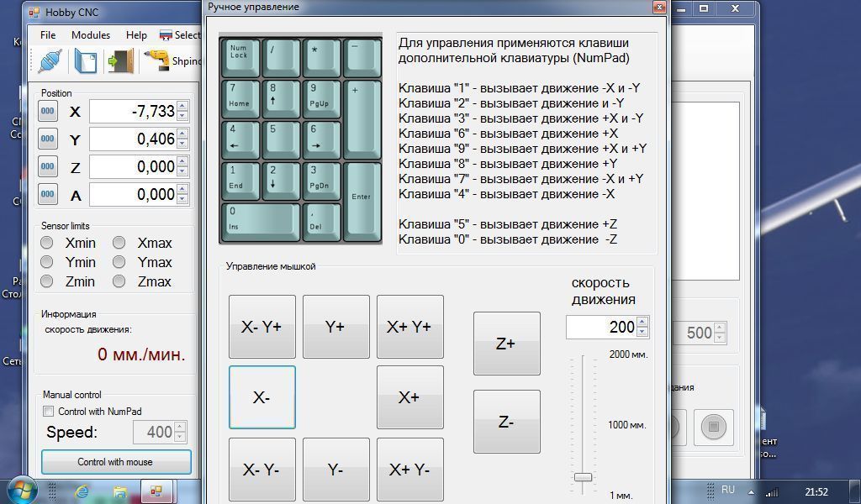Click the open file document icon in toolbar
The height and width of the screenshot is (504, 861).
tap(85, 60)
